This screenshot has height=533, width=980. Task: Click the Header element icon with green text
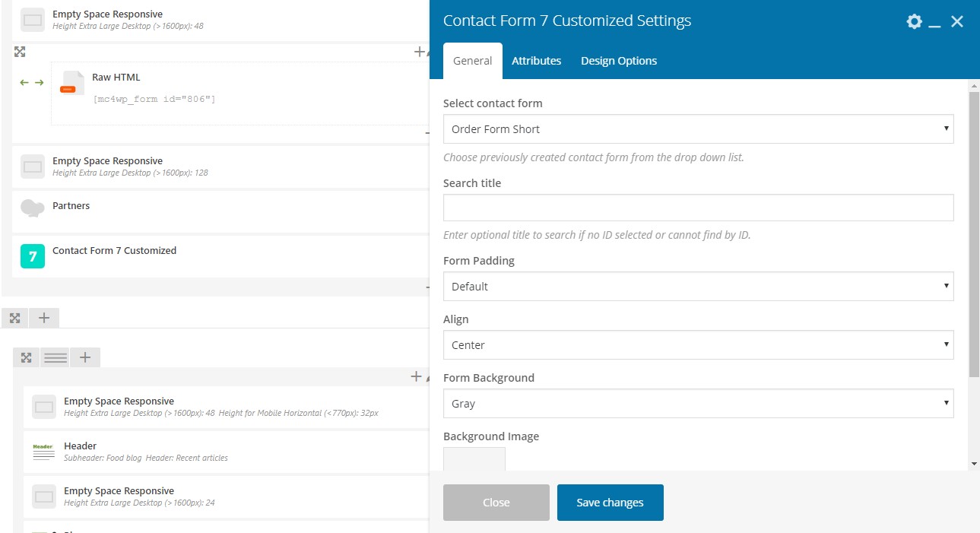[x=44, y=452]
